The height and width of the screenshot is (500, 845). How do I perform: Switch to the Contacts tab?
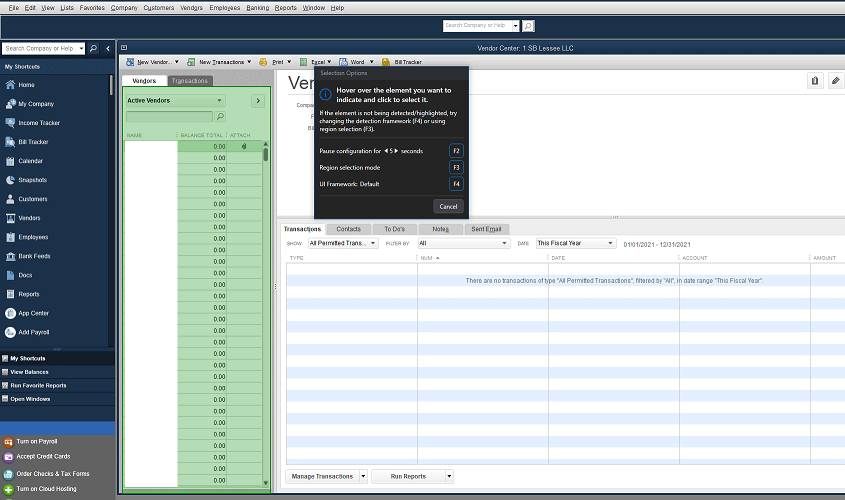348,229
